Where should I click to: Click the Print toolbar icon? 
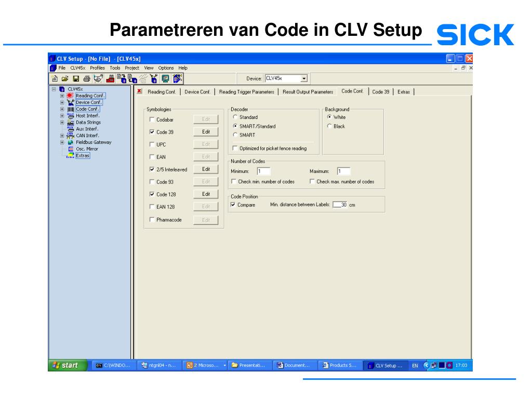87,79
